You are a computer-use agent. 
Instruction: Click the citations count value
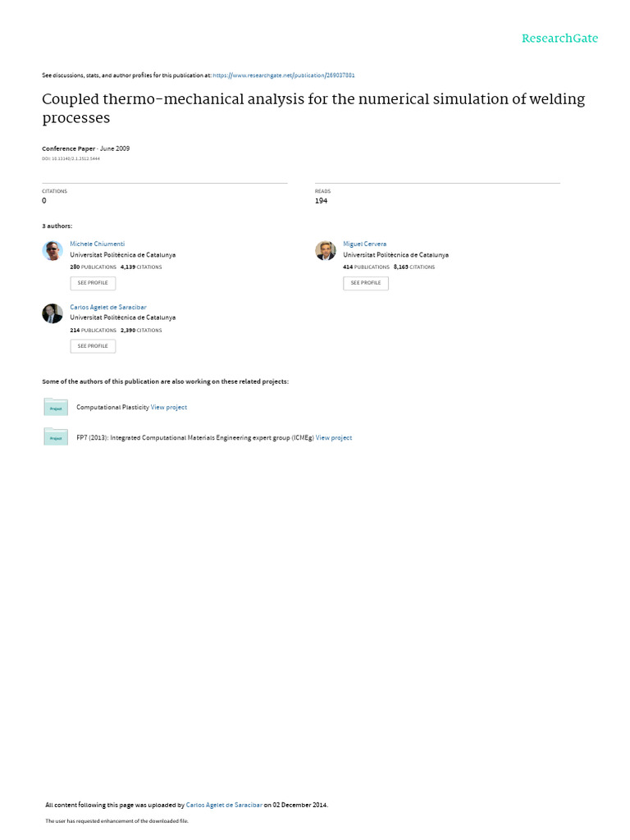(44, 201)
